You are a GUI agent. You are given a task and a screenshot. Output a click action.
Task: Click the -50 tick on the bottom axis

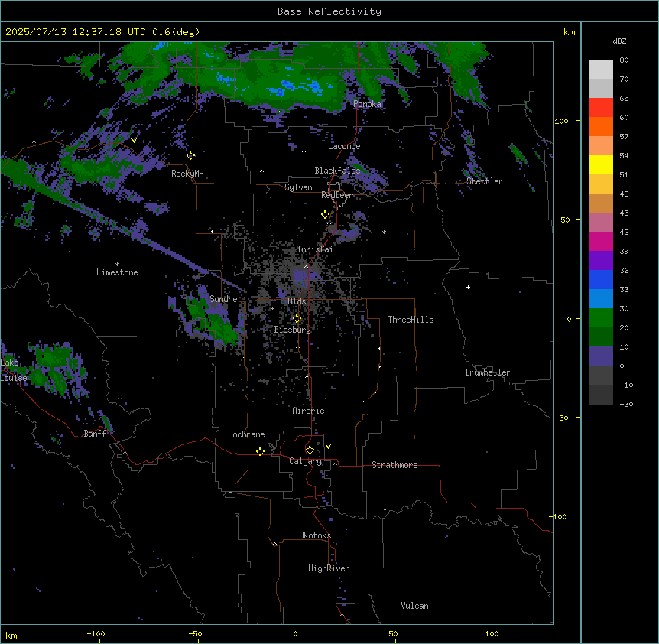[195, 633]
